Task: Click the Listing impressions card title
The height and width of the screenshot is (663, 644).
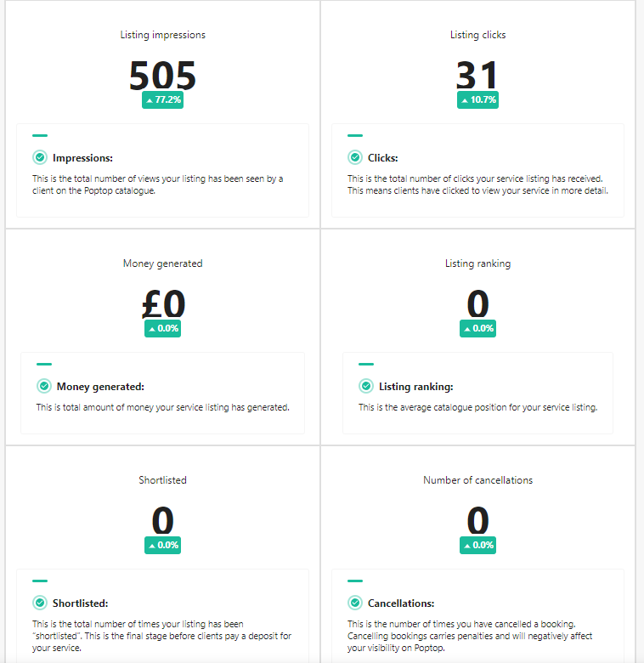Action: point(163,35)
